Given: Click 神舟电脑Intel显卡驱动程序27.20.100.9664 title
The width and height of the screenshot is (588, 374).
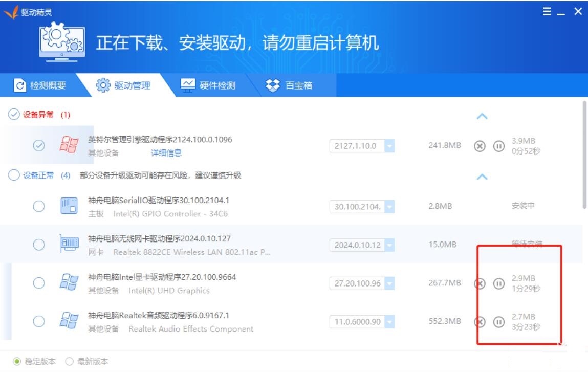Looking at the screenshot, I should coord(162,277).
